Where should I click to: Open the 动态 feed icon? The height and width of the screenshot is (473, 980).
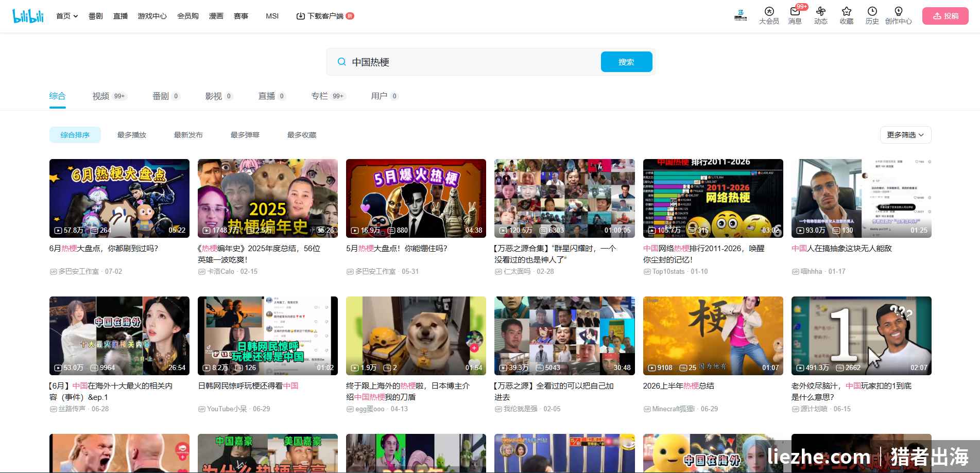(x=821, y=16)
